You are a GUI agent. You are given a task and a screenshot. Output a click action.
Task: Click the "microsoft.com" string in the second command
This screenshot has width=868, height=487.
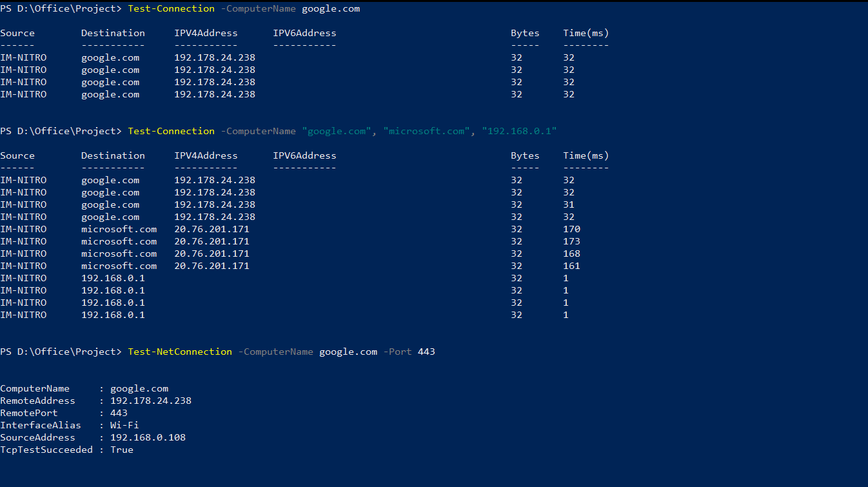[x=424, y=131]
